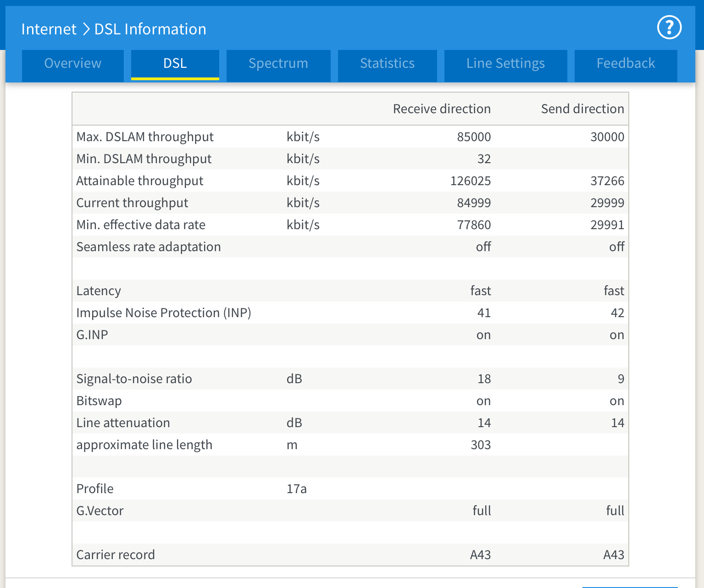
Task: Open the help question mark icon
Action: [669, 27]
